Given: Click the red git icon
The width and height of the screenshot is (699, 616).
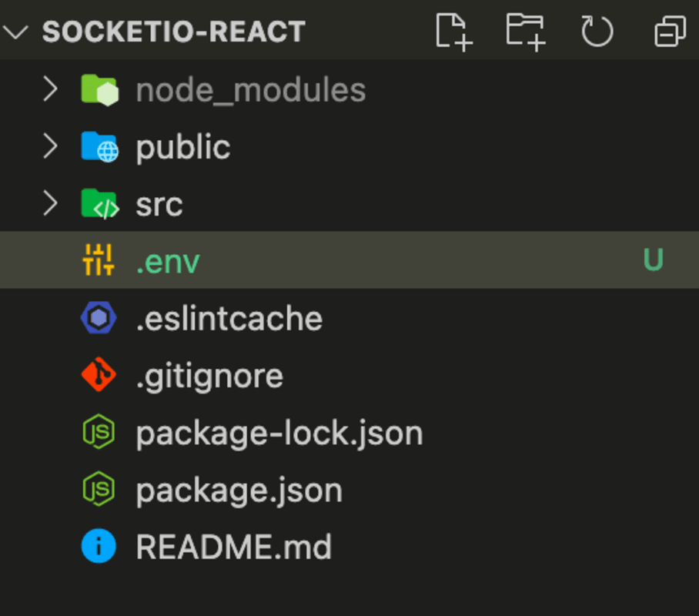Looking at the screenshot, I should point(99,375).
